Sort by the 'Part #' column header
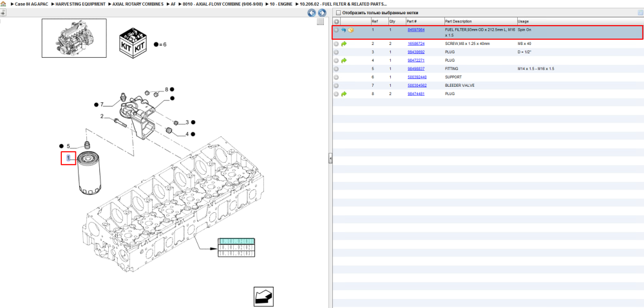Image resolution: width=644 pixels, height=308 pixels. 424,21
